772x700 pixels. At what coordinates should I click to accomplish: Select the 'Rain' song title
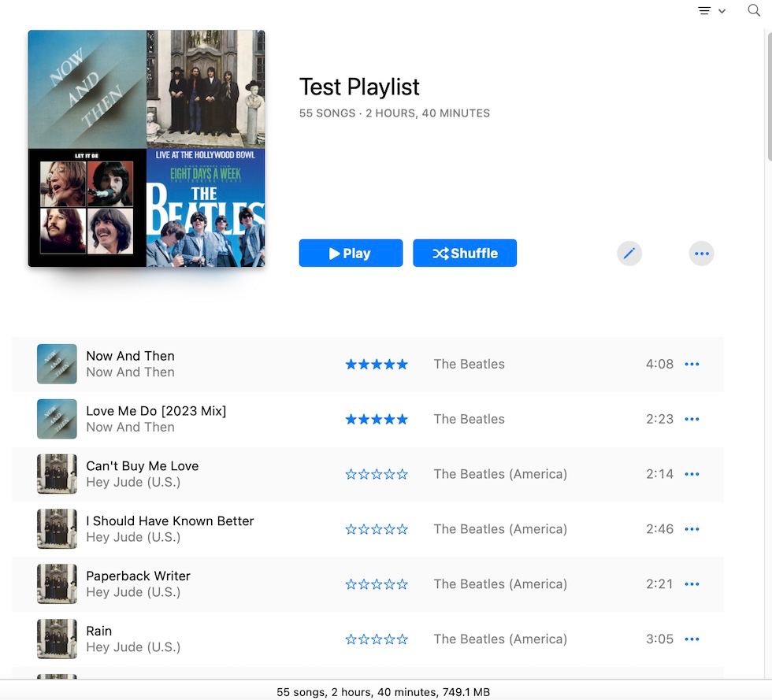tap(99, 631)
